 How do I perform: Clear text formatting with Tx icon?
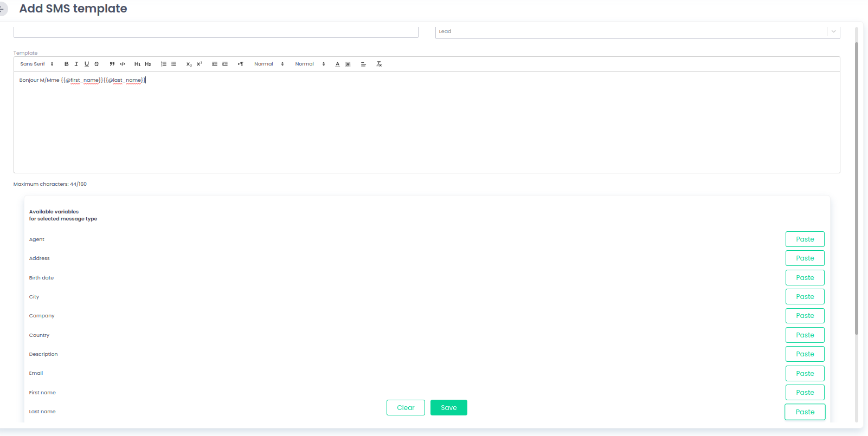379,64
